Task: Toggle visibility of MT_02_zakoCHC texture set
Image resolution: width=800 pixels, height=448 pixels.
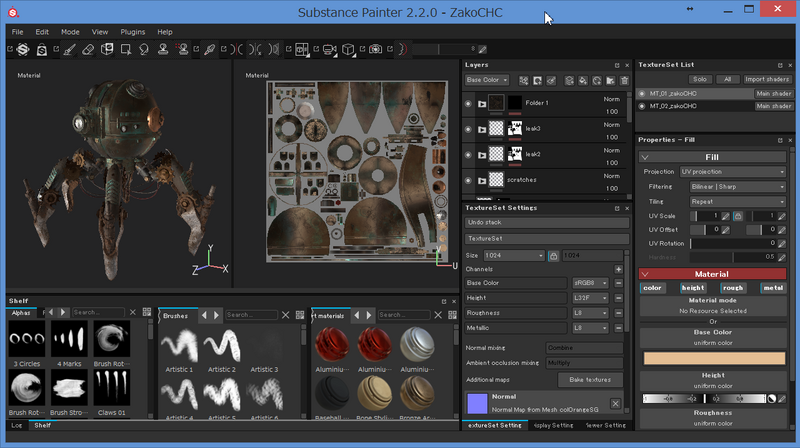Action: pyautogui.click(x=642, y=106)
